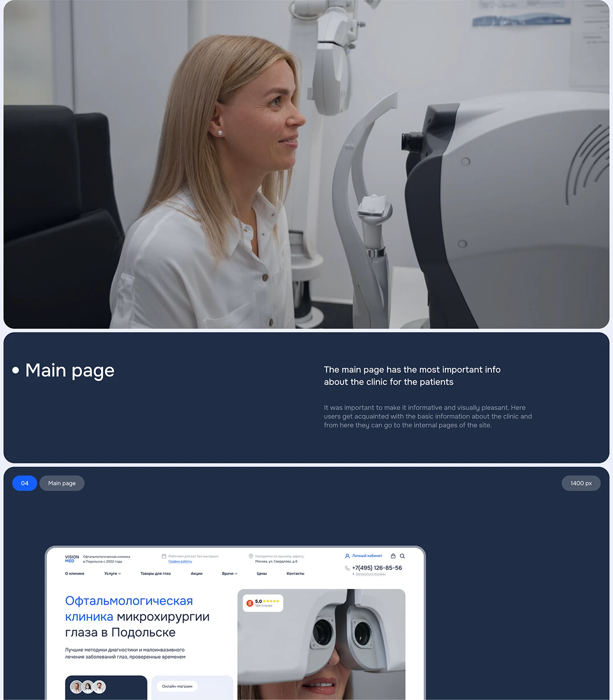Click the shopping bag cart icon
Screen dimensions: 613x700
393,556
